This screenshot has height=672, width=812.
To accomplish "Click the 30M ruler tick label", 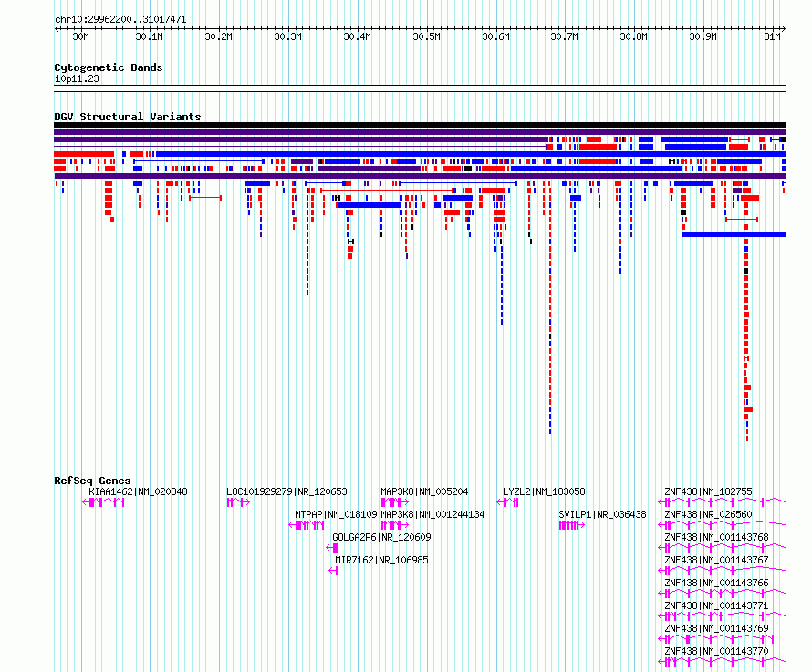I will tap(81, 36).
